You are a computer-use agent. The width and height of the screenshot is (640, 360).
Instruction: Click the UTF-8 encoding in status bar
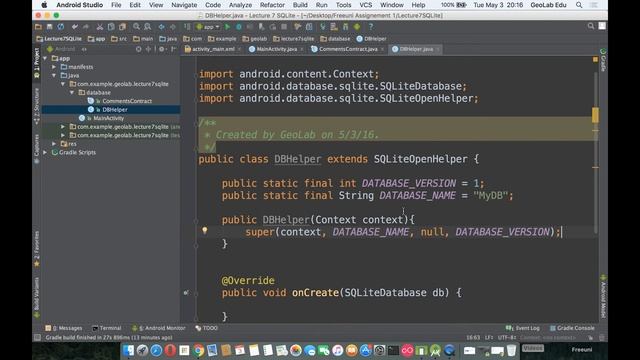tap(507, 338)
